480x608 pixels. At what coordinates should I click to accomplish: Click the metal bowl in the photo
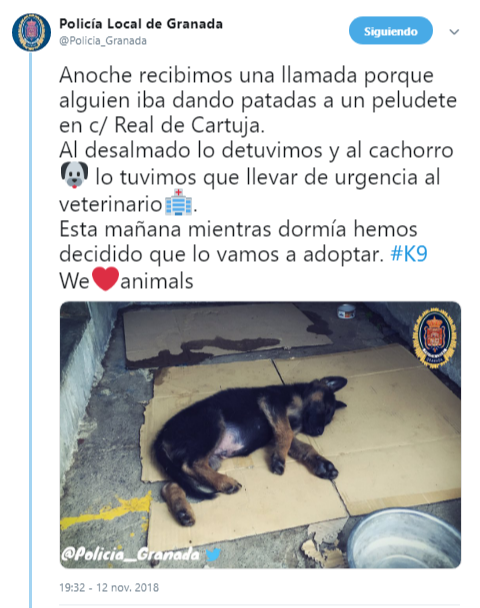(404, 539)
